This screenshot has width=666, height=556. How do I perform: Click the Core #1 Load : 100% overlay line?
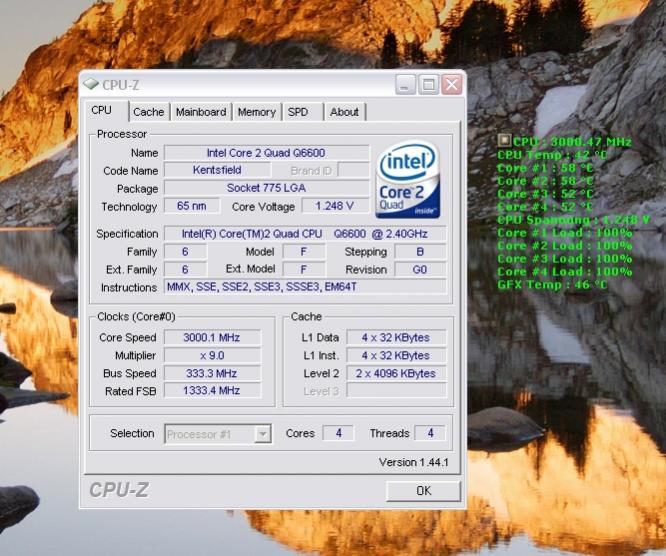tap(565, 233)
